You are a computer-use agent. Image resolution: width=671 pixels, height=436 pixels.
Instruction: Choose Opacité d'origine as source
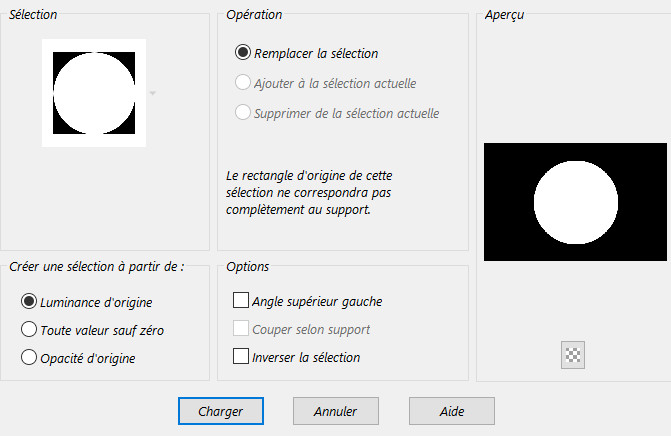pos(29,357)
